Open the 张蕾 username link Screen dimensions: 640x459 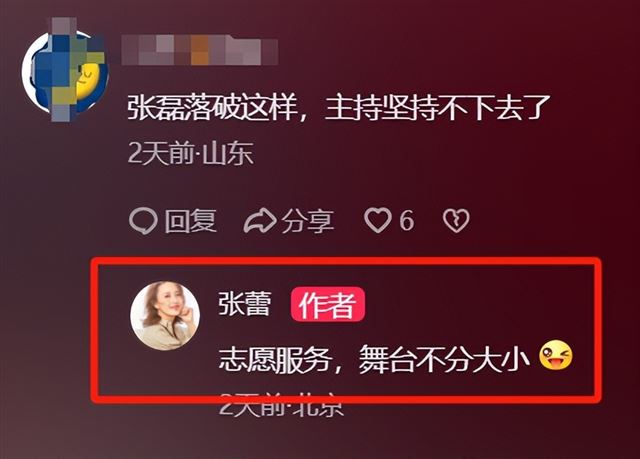(x=244, y=304)
